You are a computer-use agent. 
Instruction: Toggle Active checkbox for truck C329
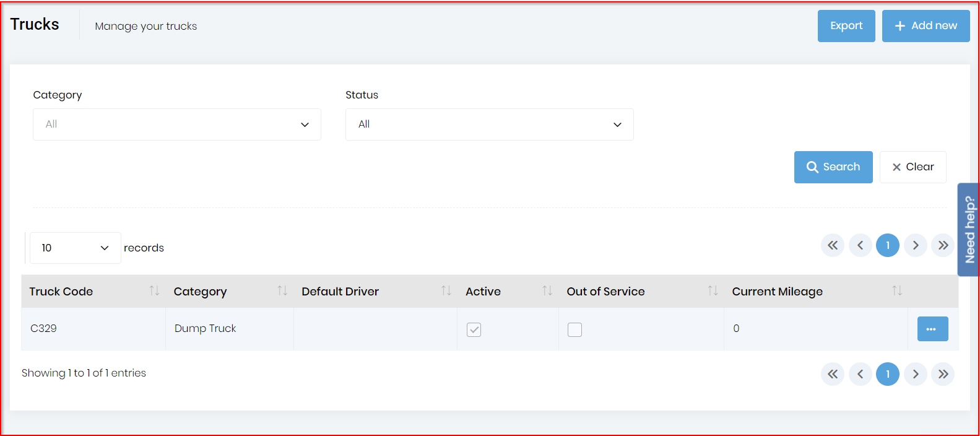474,329
